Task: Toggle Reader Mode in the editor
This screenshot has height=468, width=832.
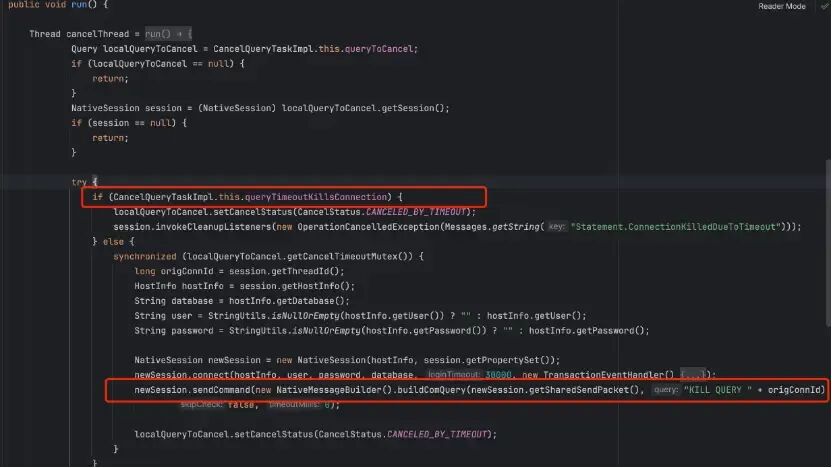Action: [782, 6]
